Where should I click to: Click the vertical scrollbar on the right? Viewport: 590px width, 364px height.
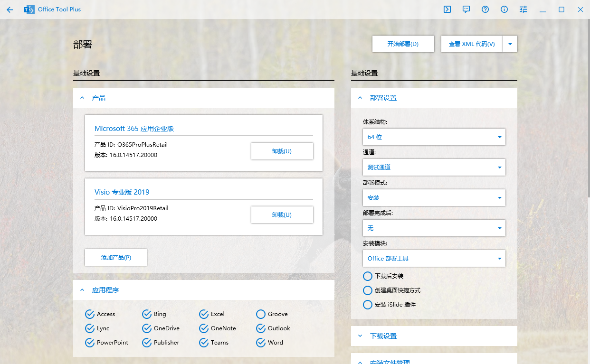tap(588, 109)
